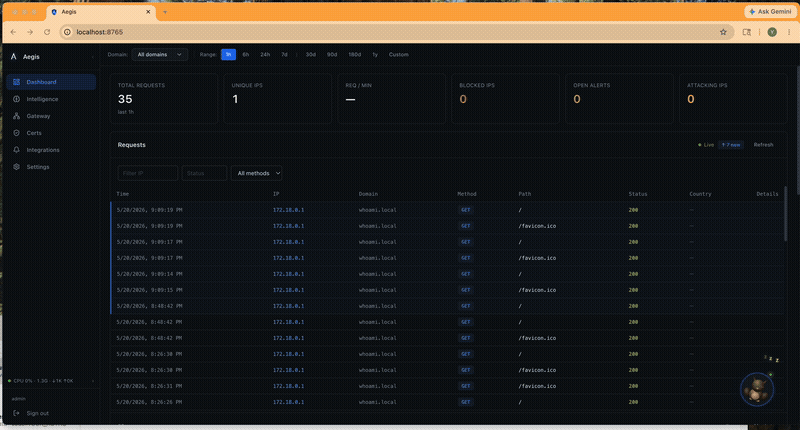Open the All domains dropdown
This screenshot has height=430, width=800.
coord(160,55)
